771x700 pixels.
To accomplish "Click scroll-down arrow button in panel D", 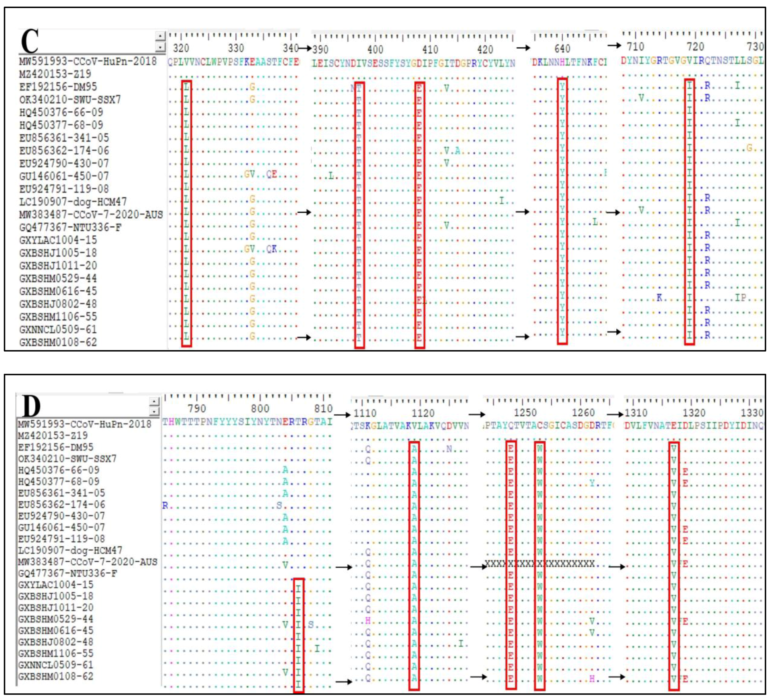I will [x=154, y=412].
